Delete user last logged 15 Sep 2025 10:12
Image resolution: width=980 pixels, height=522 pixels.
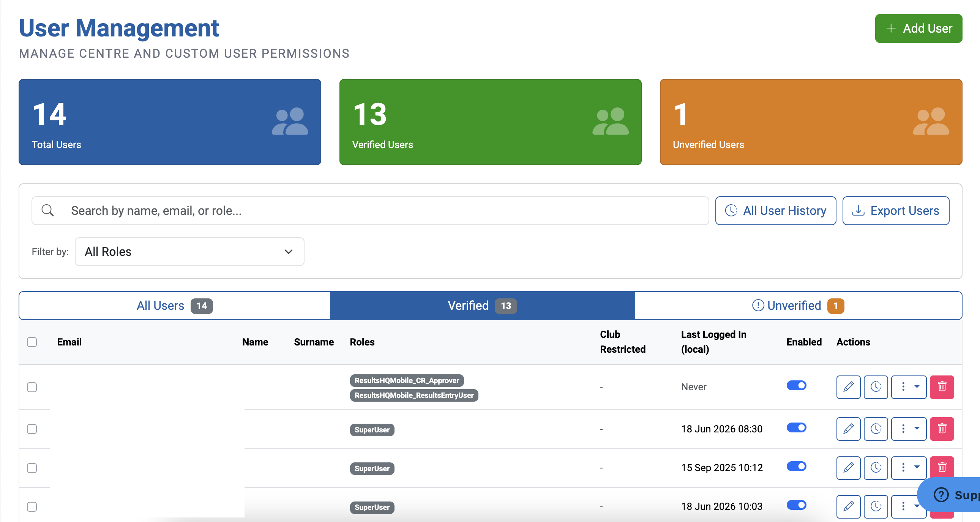coord(942,467)
